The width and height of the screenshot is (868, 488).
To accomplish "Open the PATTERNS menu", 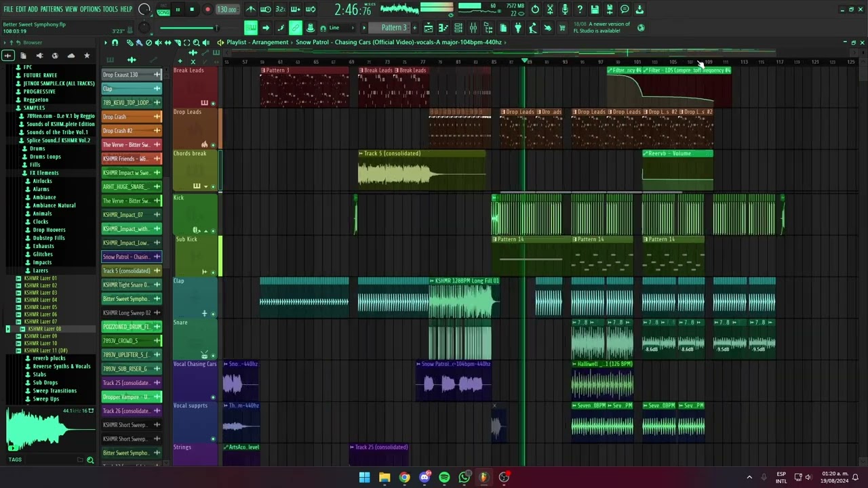I will coord(52,9).
